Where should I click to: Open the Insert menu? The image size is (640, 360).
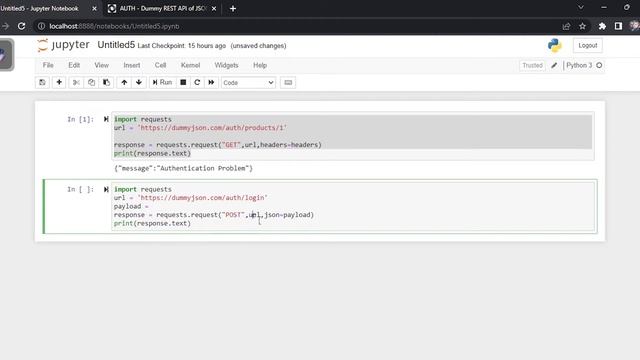point(131,65)
